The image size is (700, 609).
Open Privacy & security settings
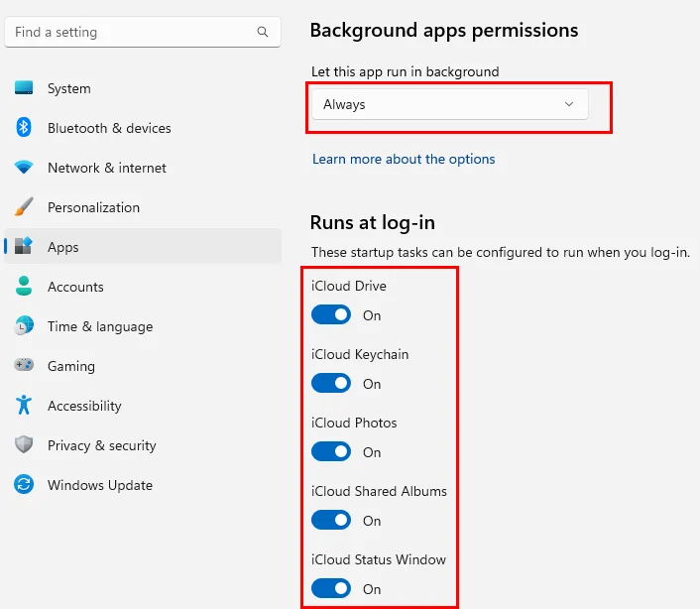[143, 445]
